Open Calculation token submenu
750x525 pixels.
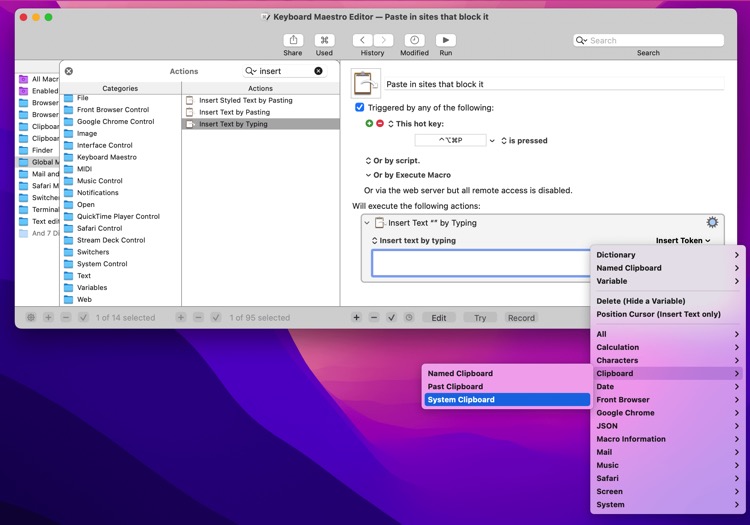click(668, 347)
